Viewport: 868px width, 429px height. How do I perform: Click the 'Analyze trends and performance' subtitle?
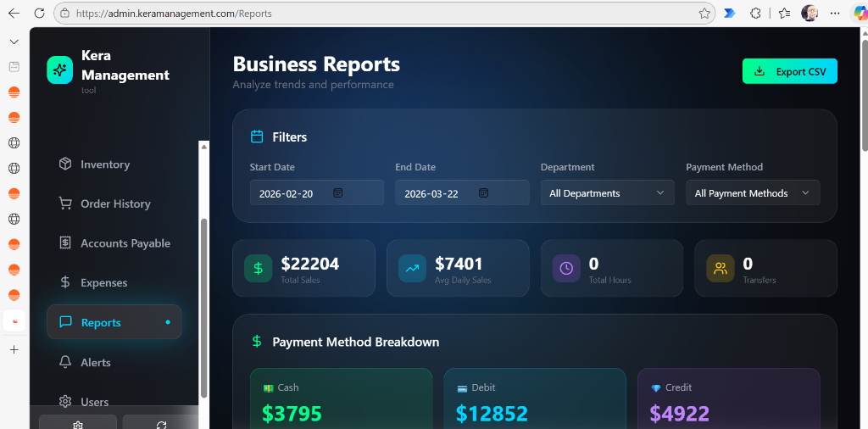click(x=314, y=85)
